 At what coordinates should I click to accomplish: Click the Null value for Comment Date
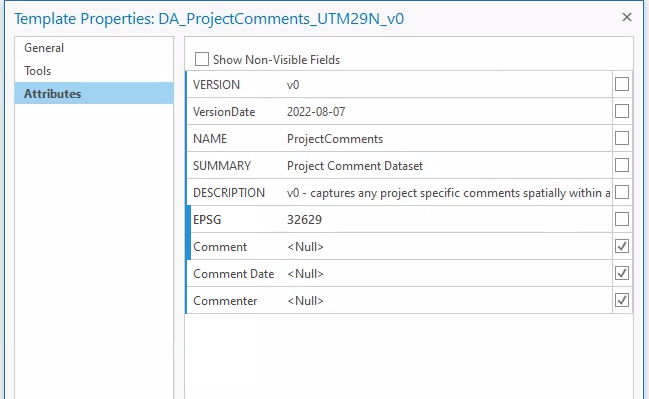point(305,274)
